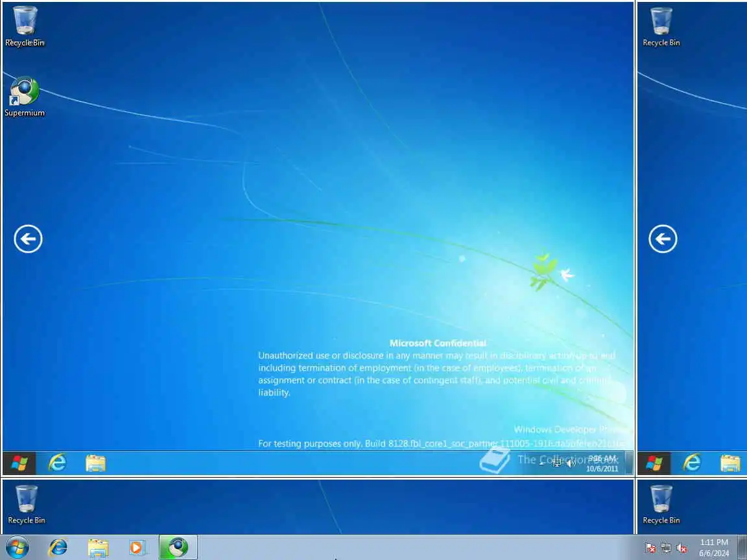The height and width of the screenshot is (560, 747).
Task: Switch to the active Supermium taskbar button
Action: click(178, 548)
